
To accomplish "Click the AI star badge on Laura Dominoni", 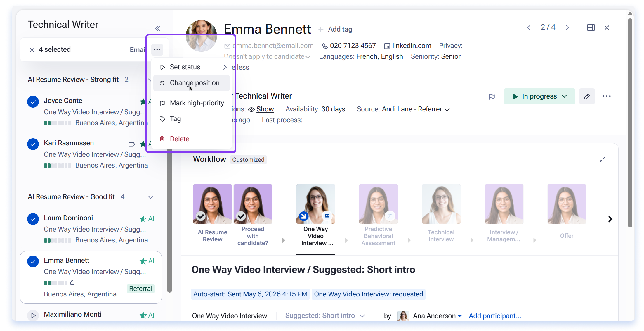I will tap(147, 219).
